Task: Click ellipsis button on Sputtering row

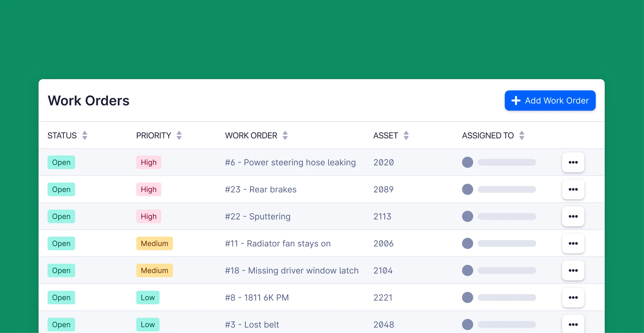Action: [573, 216]
